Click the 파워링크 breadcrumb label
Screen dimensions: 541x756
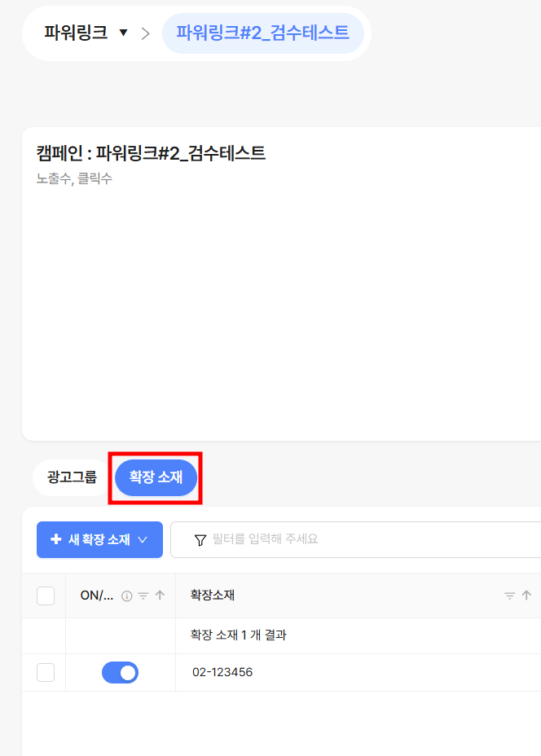click(76, 33)
